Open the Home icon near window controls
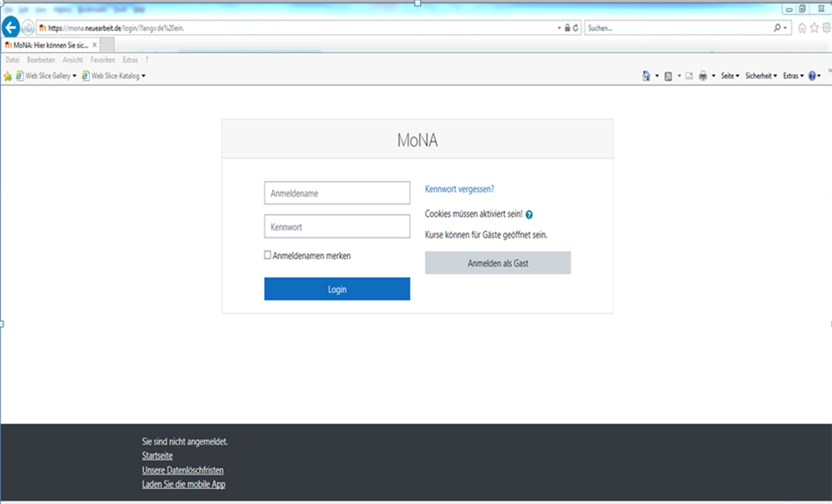The height and width of the screenshot is (504, 832). (x=802, y=28)
